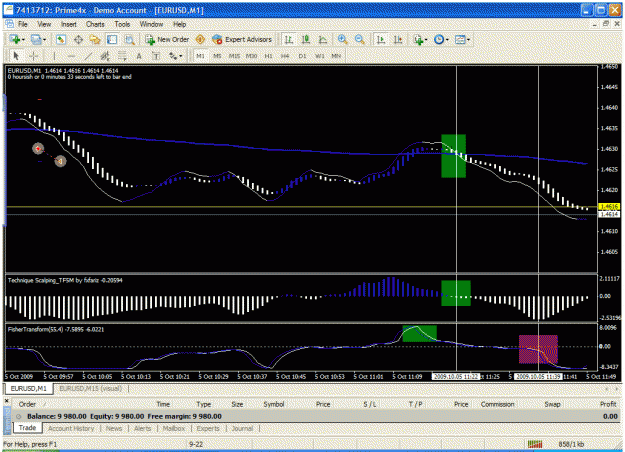Open the Account History terminal tab
The height and width of the screenshot is (452, 625).
click(71, 428)
